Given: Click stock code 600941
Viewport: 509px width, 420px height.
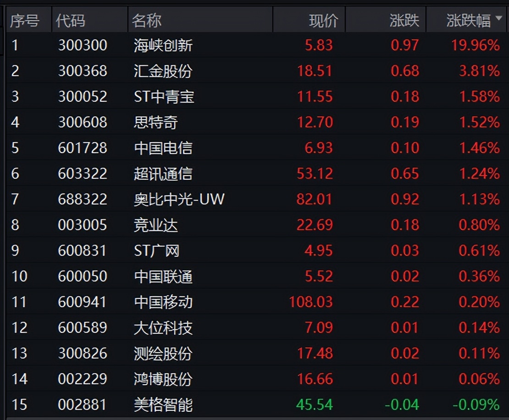Looking at the screenshot, I should 83,302.
